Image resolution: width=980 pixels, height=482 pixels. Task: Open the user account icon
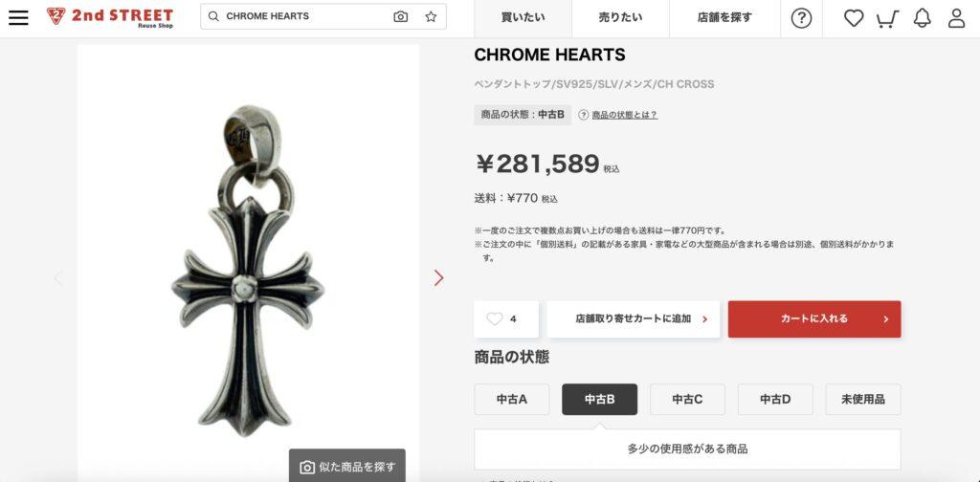[x=956, y=19]
